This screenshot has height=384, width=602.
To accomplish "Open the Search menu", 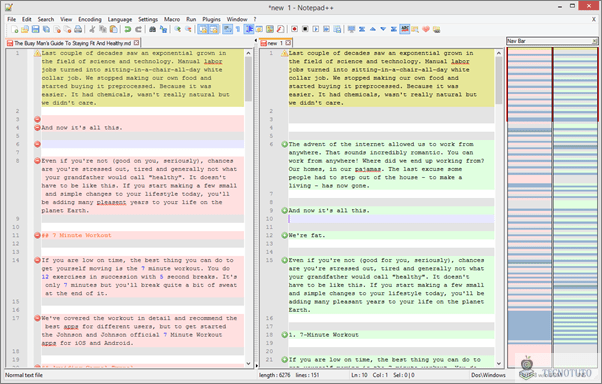I will coord(46,19).
